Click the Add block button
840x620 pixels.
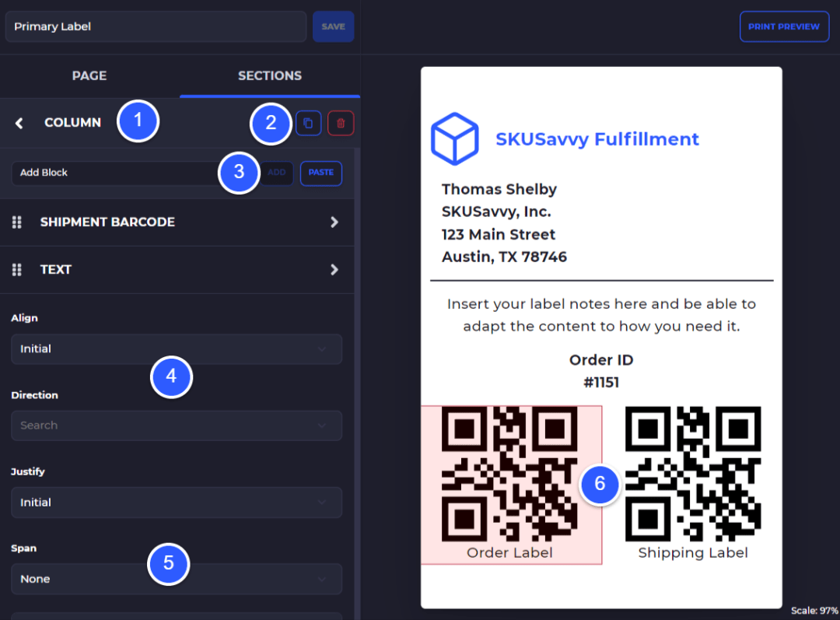[276, 173]
